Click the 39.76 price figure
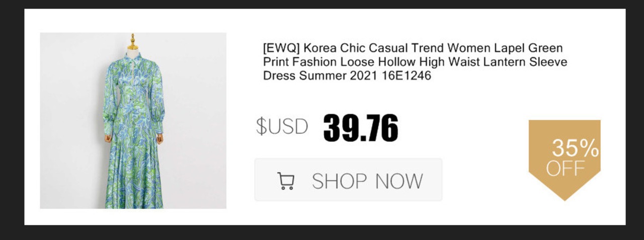The height and width of the screenshot is (240, 644). [x=361, y=128]
